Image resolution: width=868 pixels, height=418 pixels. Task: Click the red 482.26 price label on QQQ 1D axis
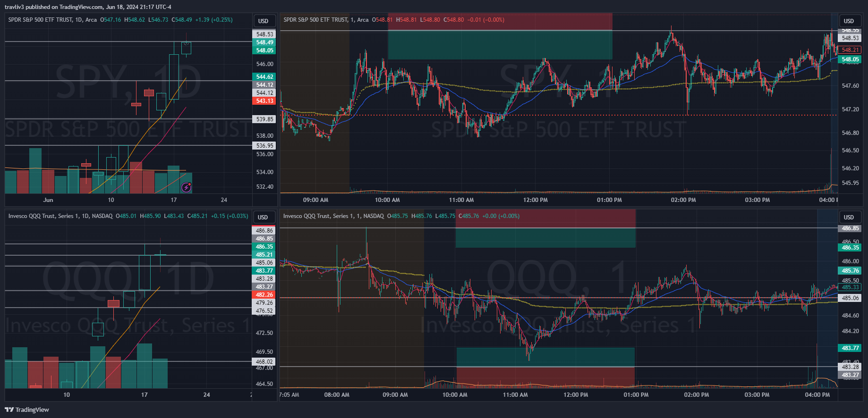pyautogui.click(x=264, y=295)
